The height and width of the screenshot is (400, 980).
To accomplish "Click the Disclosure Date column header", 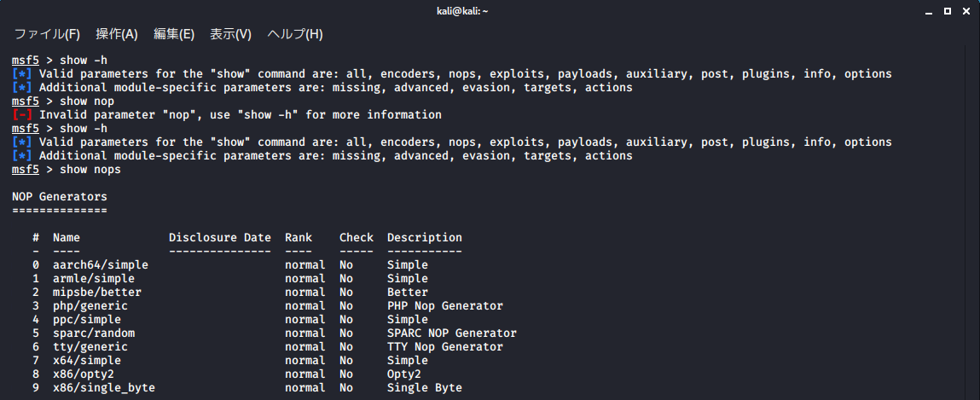I will (220, 237).
